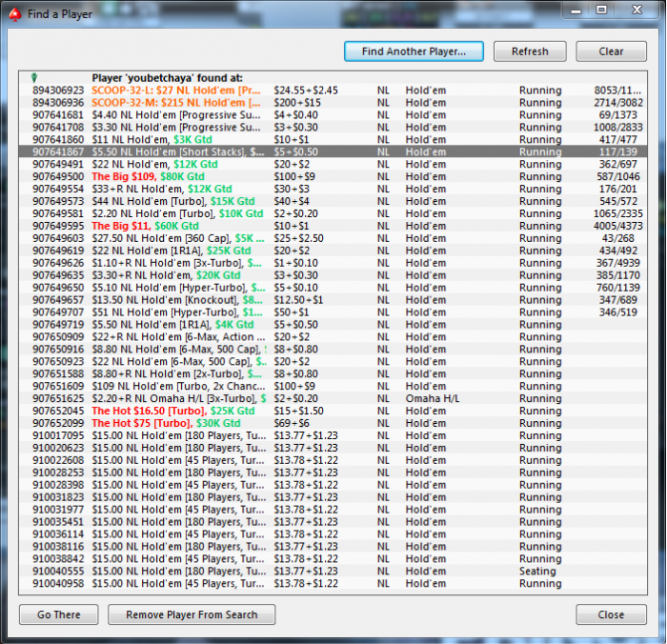This screenshot has height=644, width=667.
Task: Select the $109 NL Hold'em [Turbo, 2x Chance] row
Action: point(333,386)
